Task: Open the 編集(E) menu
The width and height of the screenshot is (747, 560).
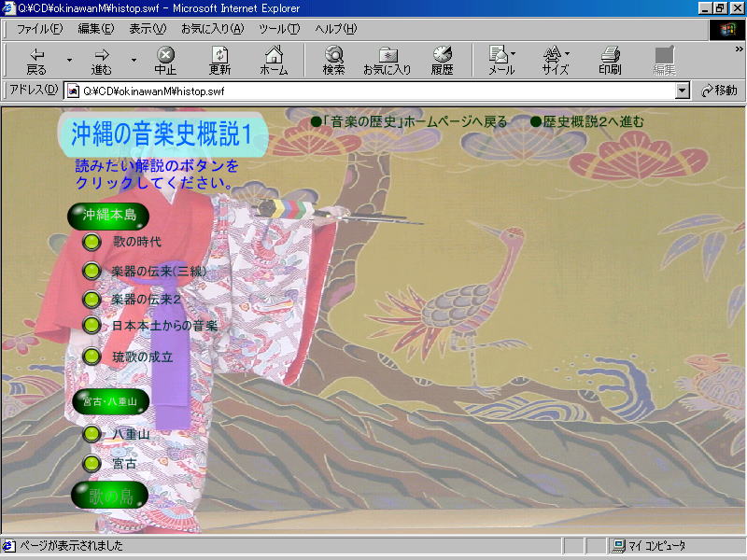Action: pyautogui.click(x=96, y=29)
